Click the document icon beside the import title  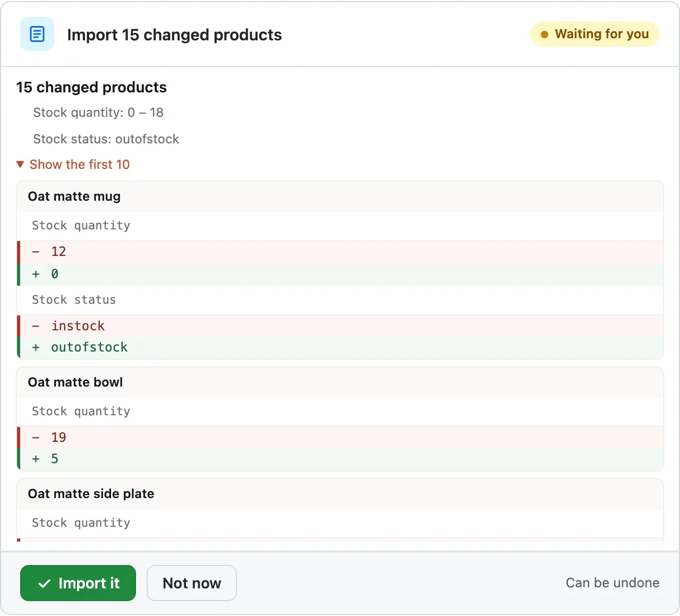click(37, 34)
